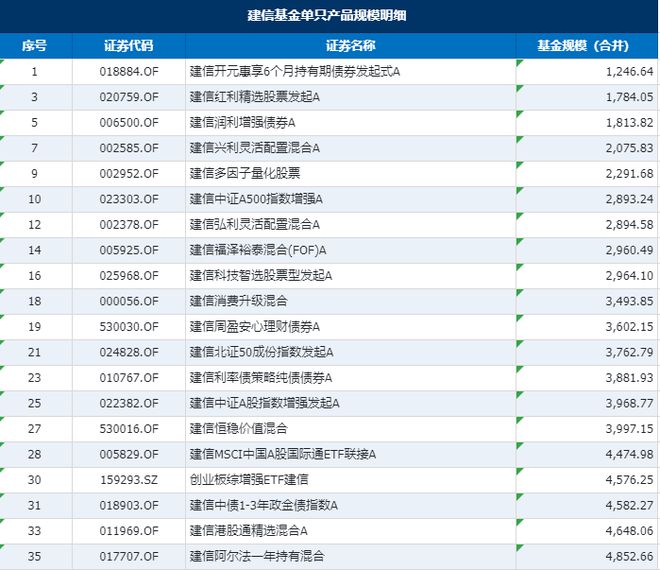Click fund size value 4,576.25
This screenshot has height=570, width=660.
click(x=629, y=480)
